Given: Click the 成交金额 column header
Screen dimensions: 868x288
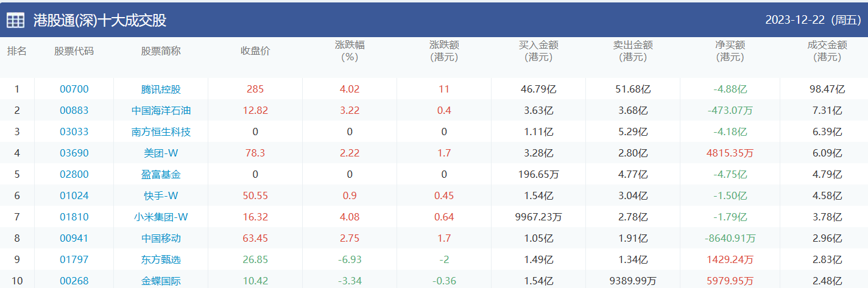Looking at the screenshot, I should click(827, 51).
